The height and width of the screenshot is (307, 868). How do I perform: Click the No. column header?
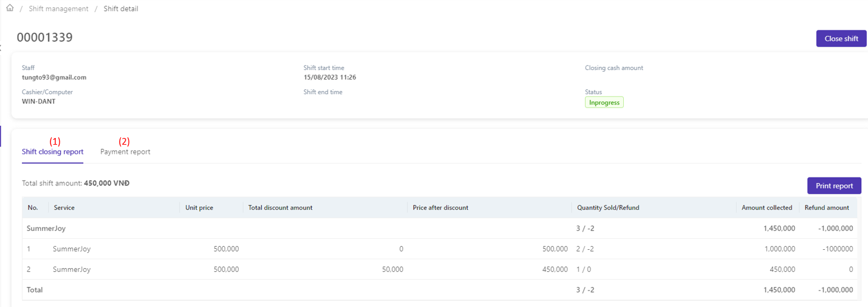(33, 208)
